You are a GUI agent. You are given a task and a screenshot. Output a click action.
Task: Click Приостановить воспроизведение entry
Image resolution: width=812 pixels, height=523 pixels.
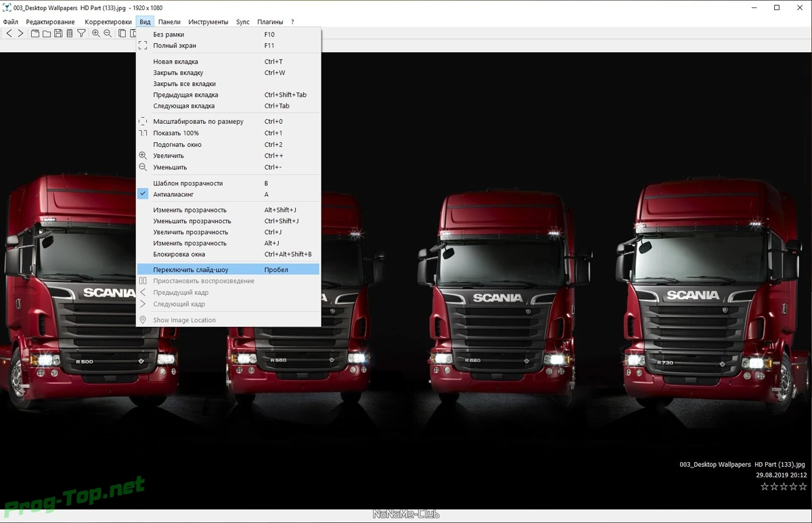(228, 281)
